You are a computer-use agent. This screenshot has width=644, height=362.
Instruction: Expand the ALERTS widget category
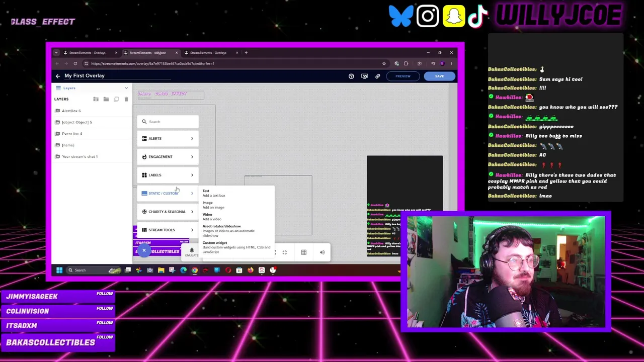pyautogui.click(x=168, y=139)
